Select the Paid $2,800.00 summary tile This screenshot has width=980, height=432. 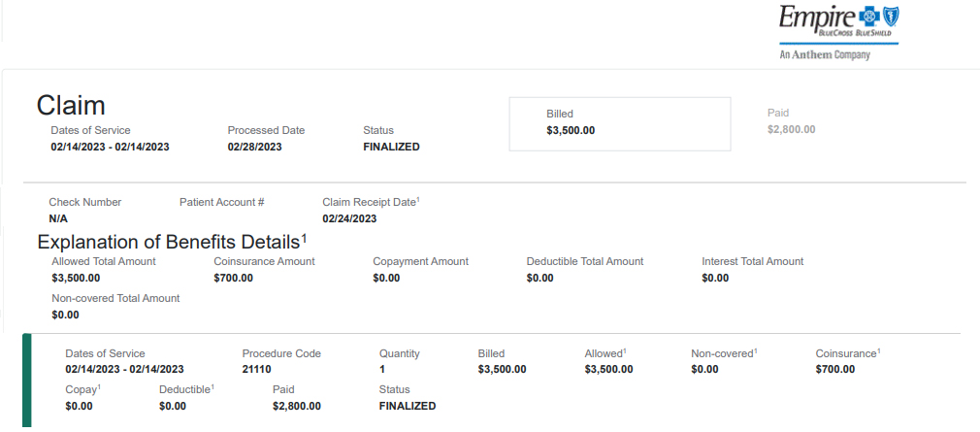click(x=791, y=121)
